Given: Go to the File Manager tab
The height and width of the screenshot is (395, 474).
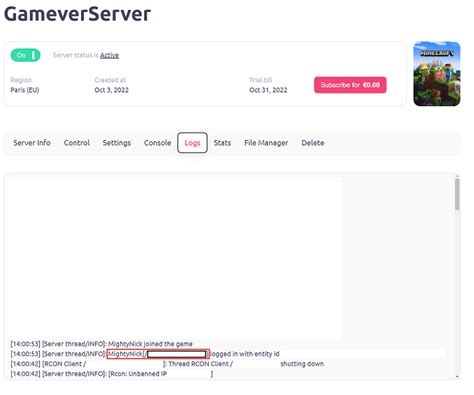Looking at the screenshot, I should [x=266, y=143].
